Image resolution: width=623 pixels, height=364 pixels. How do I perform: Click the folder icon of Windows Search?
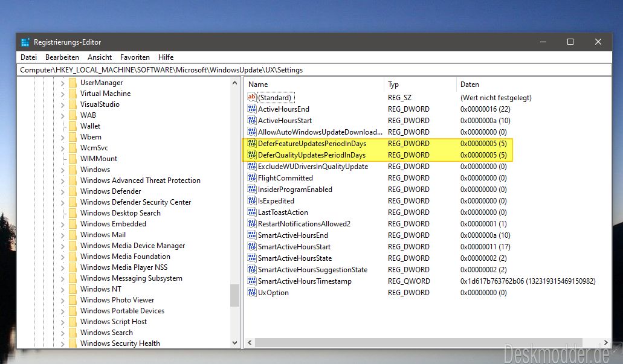[x=73, y=332]
